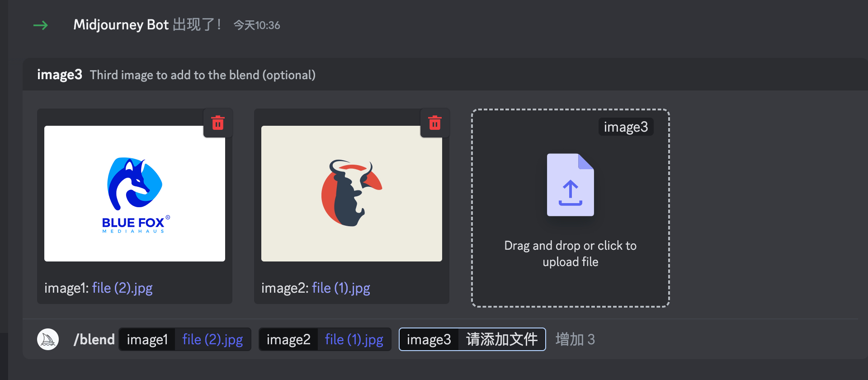Screen dimensions: 868x380
Task: Select the image2 parameter in command bar
Action: tap(325, 339)
